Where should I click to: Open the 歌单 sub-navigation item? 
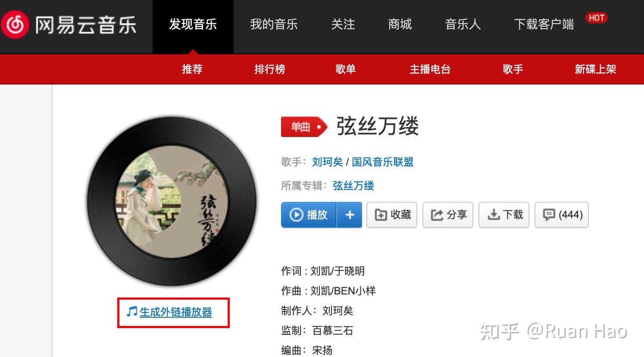click(346, 69)
